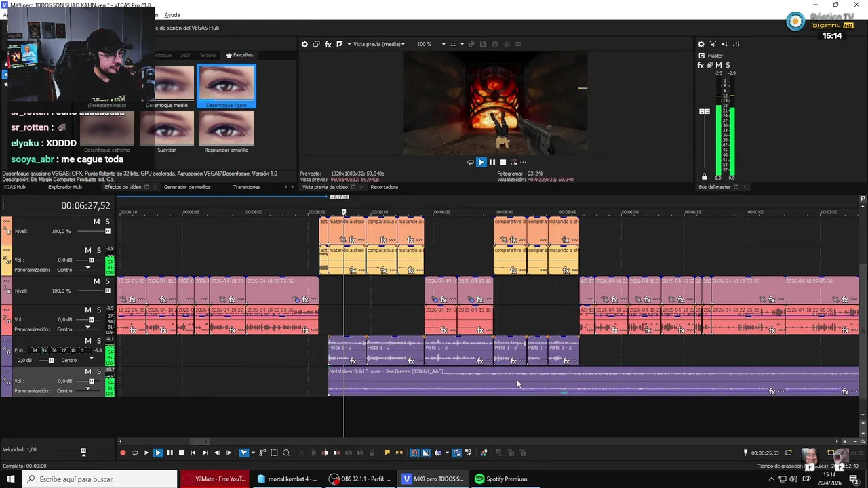Stop playback in the timeline transport bar
The height and width of the screenshot is (488, 868).
[181, 453]
